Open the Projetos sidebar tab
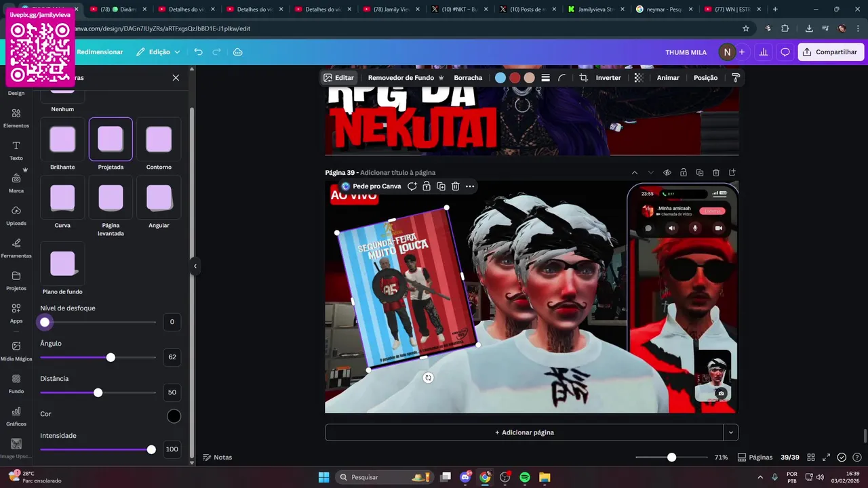The height and width of the screenshot is (488, 868). [16, 281]
